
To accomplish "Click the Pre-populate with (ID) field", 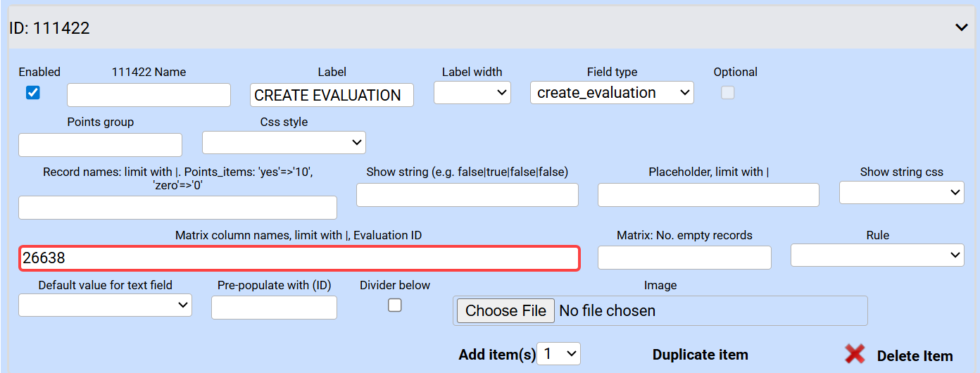I will 274,308.
